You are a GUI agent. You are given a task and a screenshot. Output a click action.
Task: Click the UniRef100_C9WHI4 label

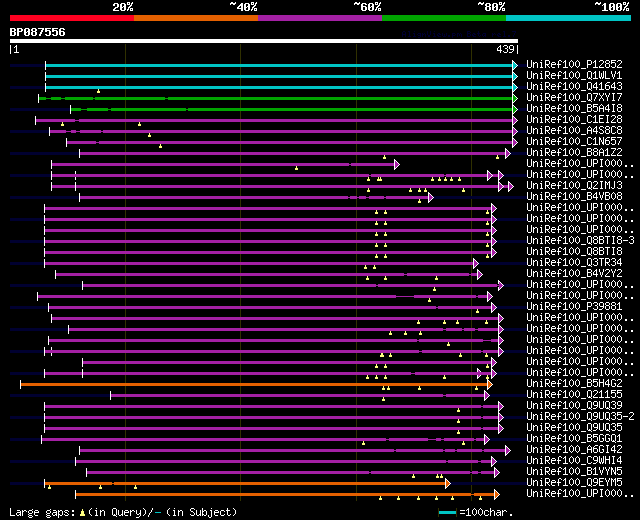(574, 461)
